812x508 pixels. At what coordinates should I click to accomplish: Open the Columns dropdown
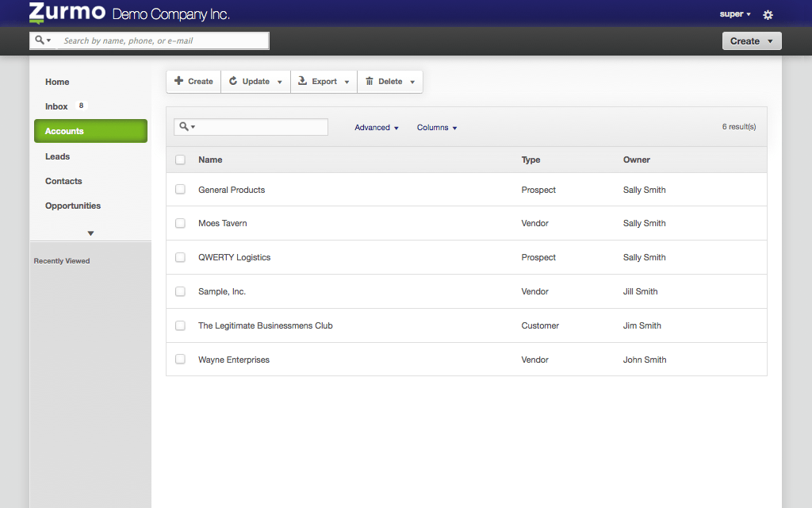click(x=436, y=127)
